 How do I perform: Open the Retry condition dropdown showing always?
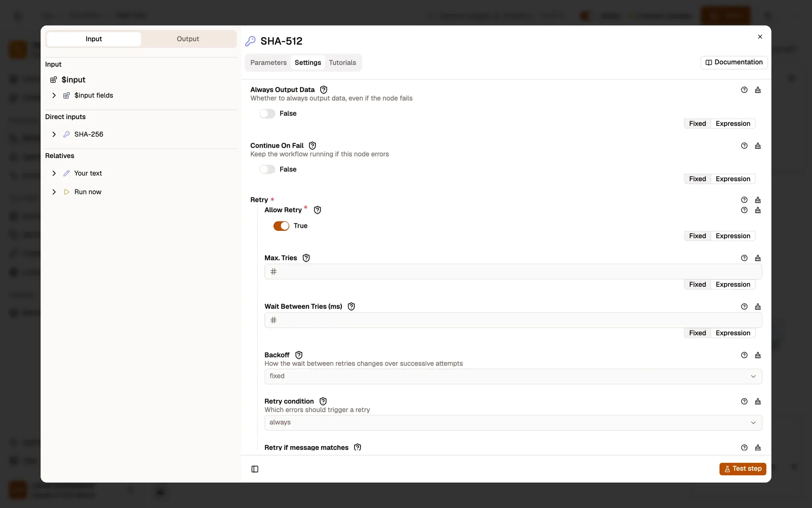pos(513,423)
